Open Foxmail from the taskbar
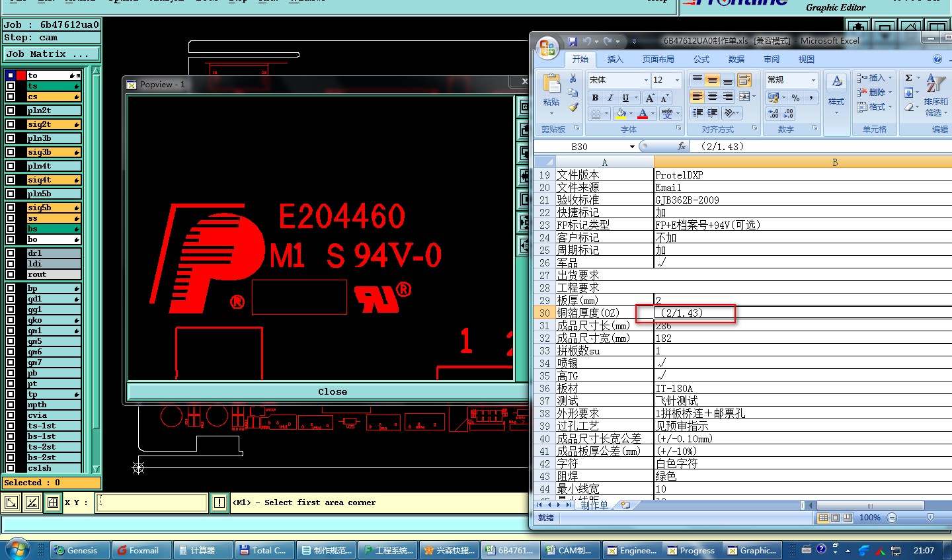 coord(141,550)
